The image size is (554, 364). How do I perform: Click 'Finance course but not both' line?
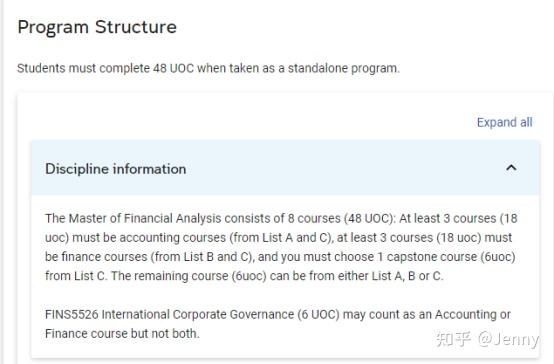tap(122, 333)
